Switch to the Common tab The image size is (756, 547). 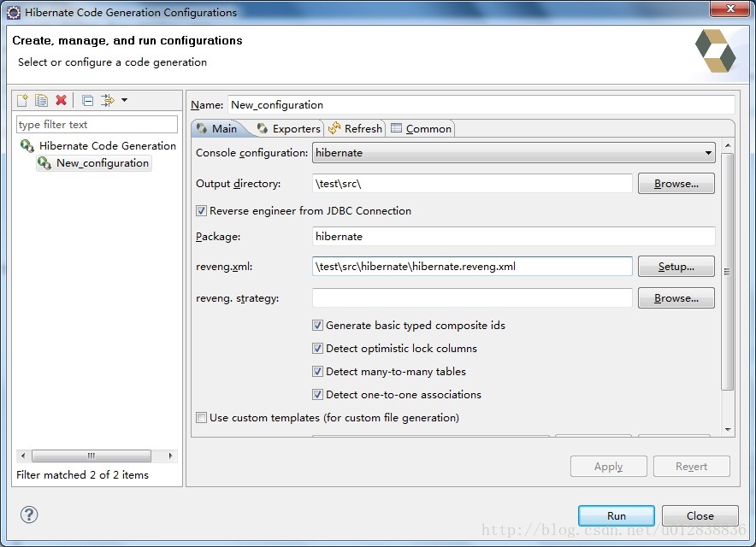(422, 129)
